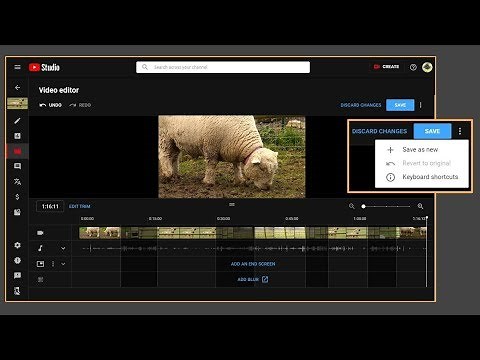480x360 pixels.
Task: Click the blur track icon
Action: click(40, 279)
